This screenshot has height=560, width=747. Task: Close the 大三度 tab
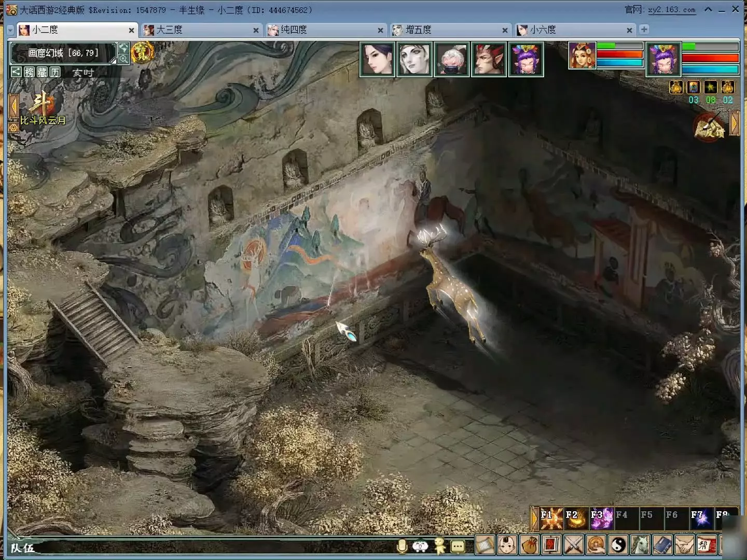point(256,31)
